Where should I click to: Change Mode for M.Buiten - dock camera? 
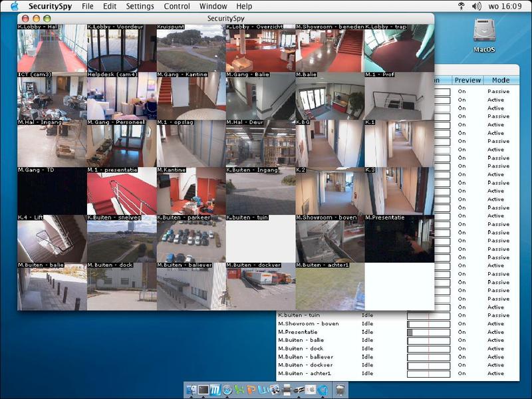(x=495, y=348)
